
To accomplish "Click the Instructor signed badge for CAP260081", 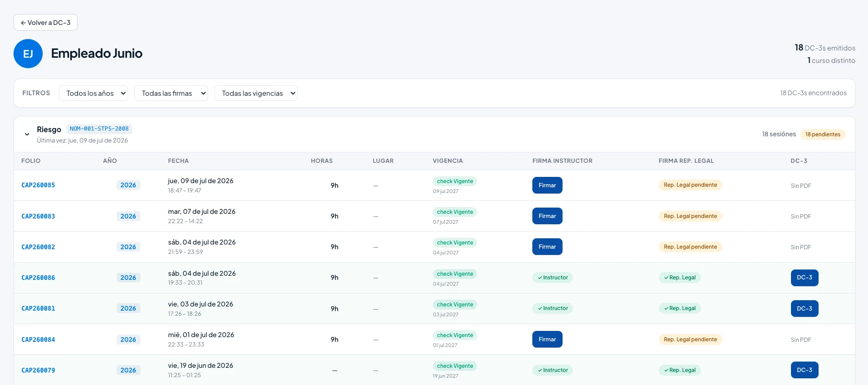I will pyautogui.click(x=553, y=309).
